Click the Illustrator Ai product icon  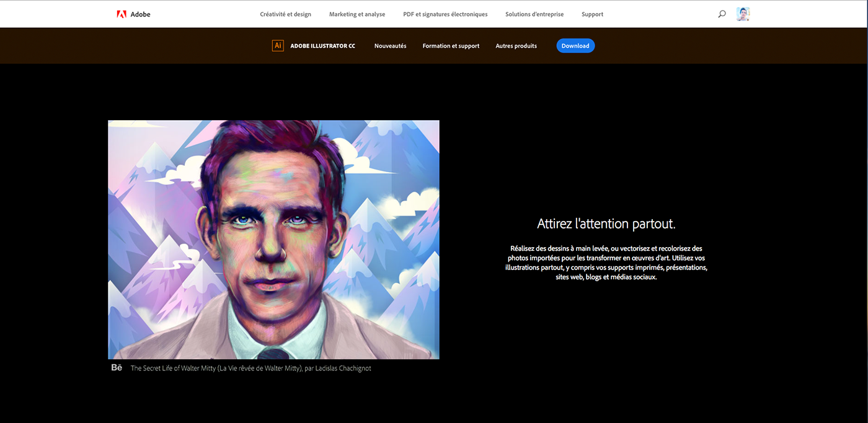pos(278,45)
